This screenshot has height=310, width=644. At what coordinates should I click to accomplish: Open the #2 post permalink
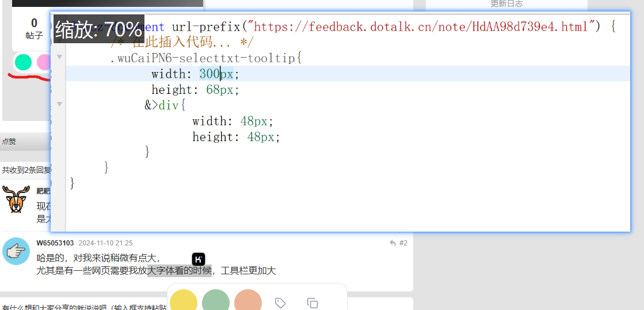(403, 243)
